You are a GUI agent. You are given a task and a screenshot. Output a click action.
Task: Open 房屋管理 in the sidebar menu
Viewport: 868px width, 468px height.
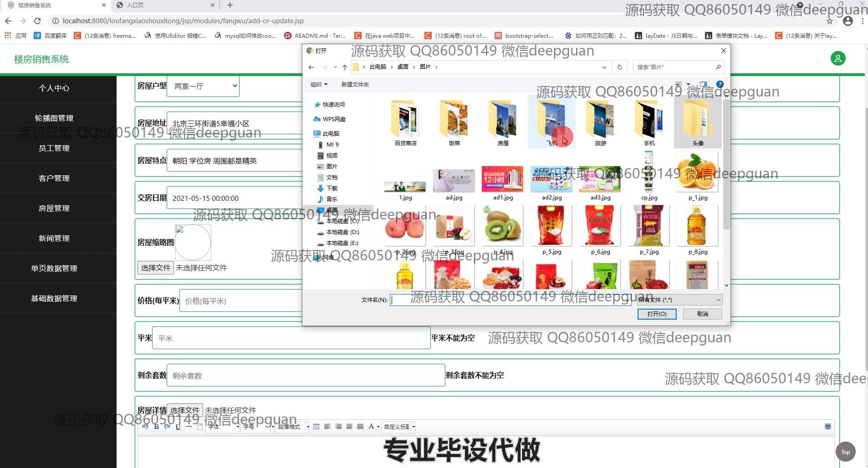point(54,208)
